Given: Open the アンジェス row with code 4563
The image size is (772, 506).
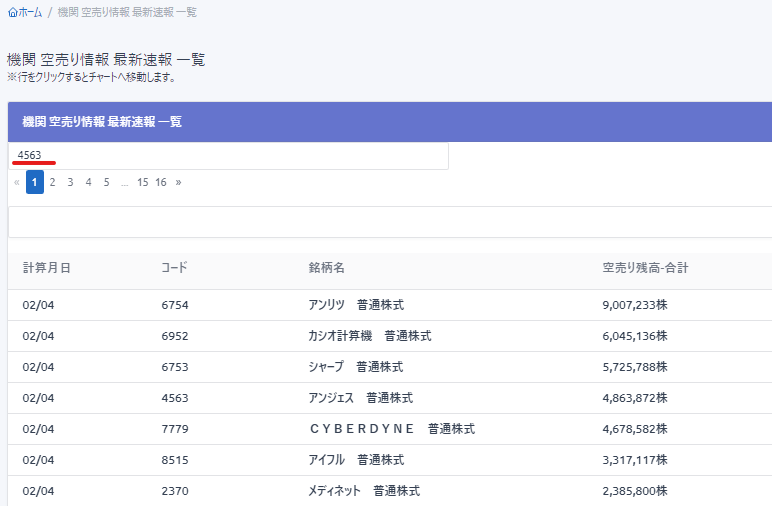Looking at the screenshot, I should (360, 398).
